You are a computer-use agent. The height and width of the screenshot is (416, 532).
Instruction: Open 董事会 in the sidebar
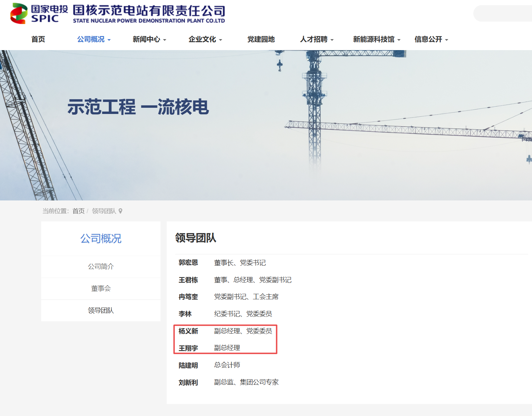[101, 289]
